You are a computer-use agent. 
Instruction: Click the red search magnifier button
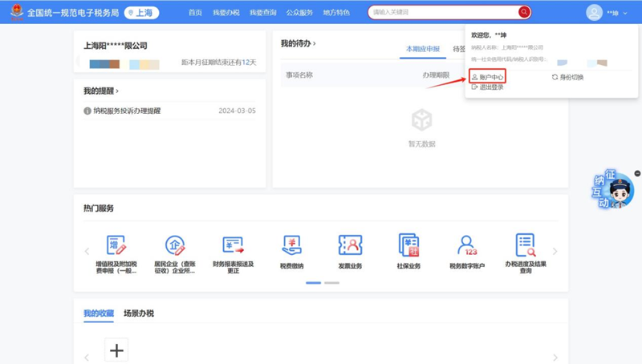(x=523, y=12)
